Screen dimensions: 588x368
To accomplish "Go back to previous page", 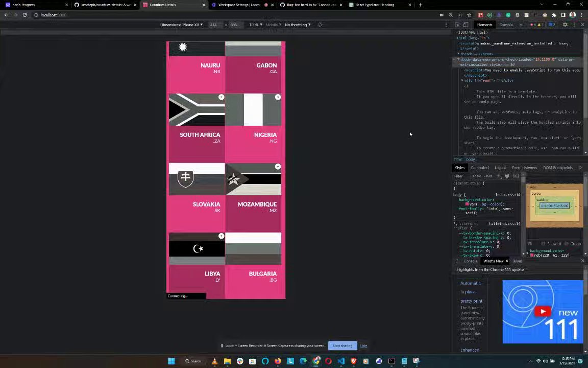I will [x=6, y=15].
